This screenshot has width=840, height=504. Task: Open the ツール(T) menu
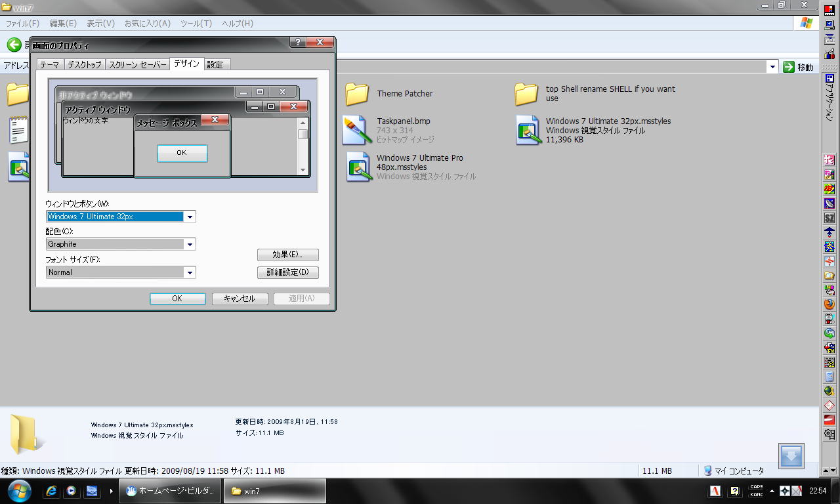coord(196,24)
